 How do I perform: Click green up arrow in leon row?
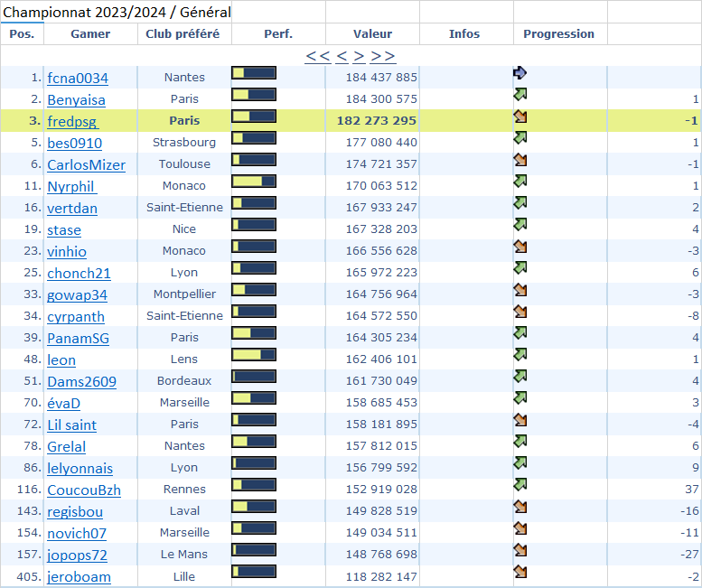(519, 355)
